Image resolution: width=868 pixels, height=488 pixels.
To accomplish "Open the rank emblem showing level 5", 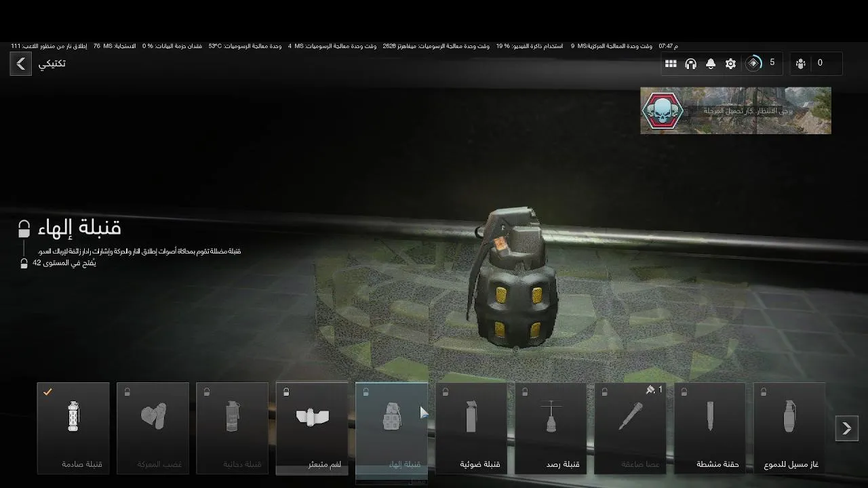I will [x=753, y=63].
